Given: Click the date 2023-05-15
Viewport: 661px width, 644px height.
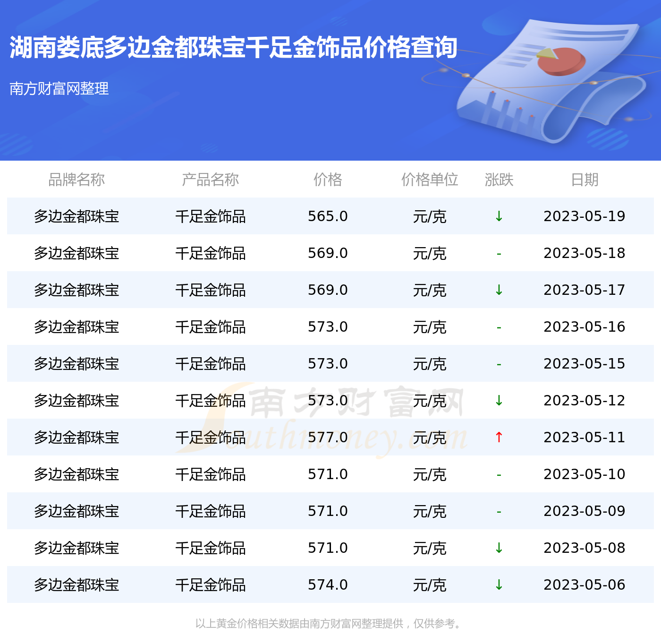Looking at the screenshot, I should coord(585,364).
